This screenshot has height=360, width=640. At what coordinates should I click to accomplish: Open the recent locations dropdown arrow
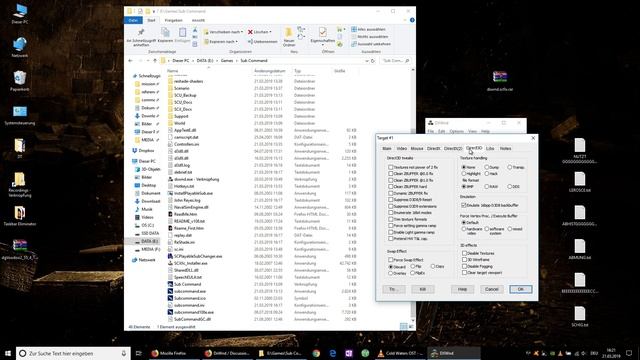tap(147, 60)
